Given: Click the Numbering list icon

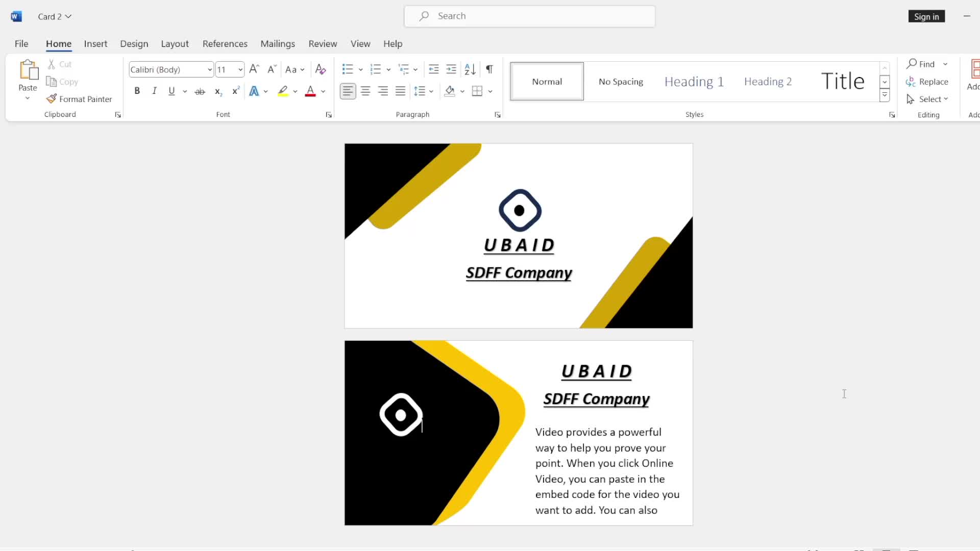Looking at the screenshot, I should click(x=376, y=69).
